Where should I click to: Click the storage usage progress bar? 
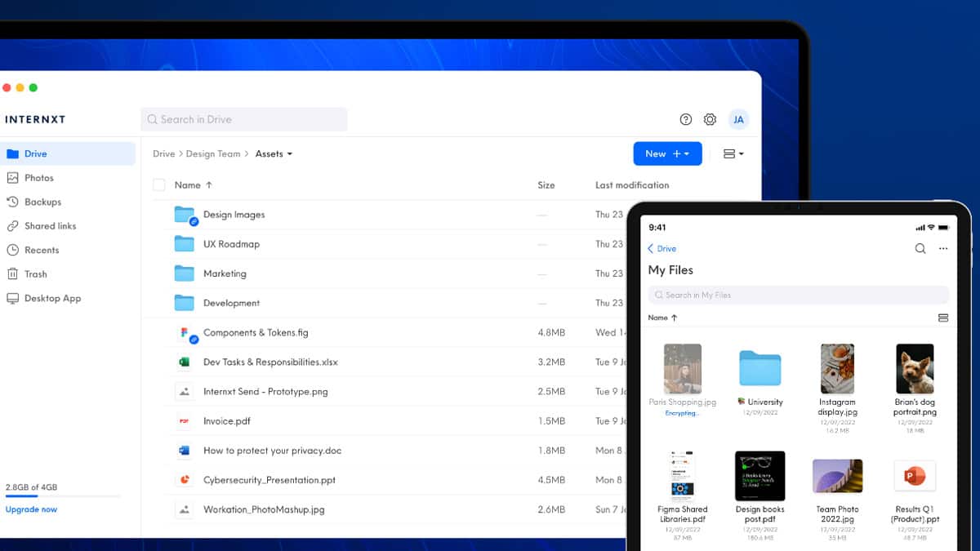point(61,495)
